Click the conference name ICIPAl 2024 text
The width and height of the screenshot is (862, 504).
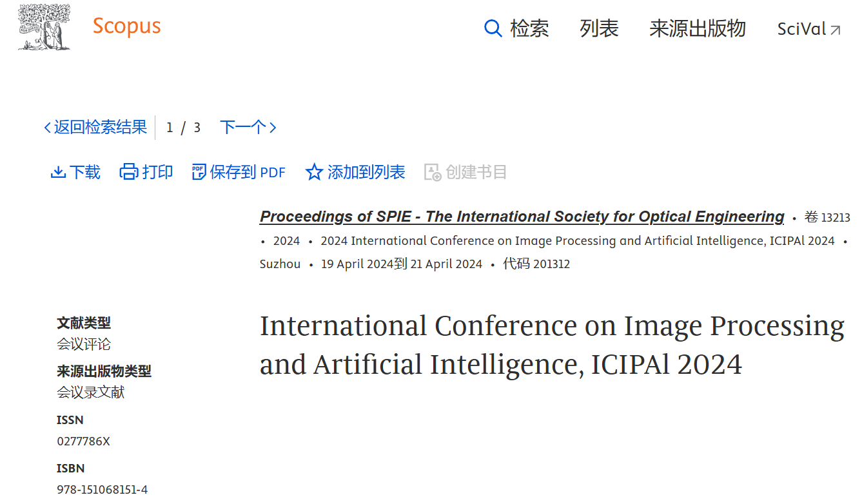[x=578, y=241]
